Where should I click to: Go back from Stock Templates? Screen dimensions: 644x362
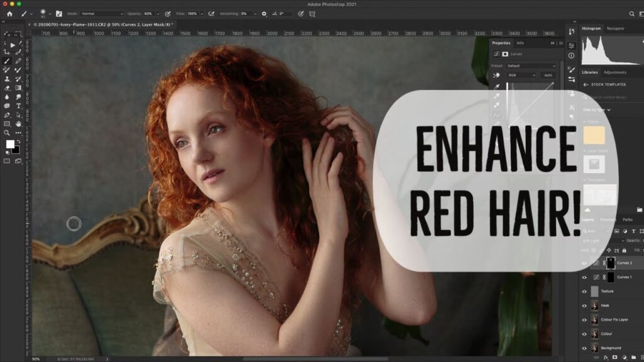(586, 84)
